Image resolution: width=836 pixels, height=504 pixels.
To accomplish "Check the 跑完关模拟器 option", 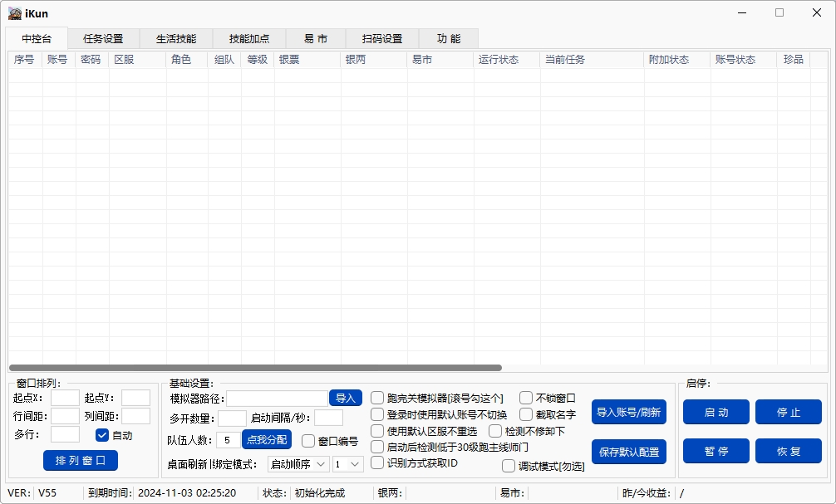I will pos(377,397).
